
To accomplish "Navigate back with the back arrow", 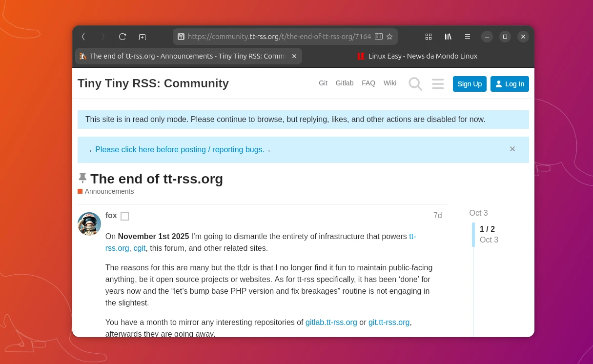I will 83,37.
